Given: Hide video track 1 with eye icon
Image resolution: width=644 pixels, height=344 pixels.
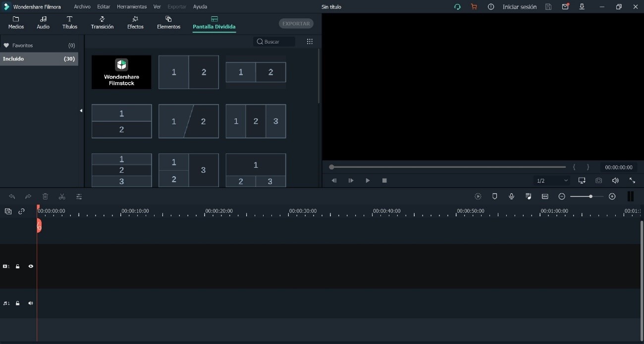Looking at the screenshot, I should point(31,266).
